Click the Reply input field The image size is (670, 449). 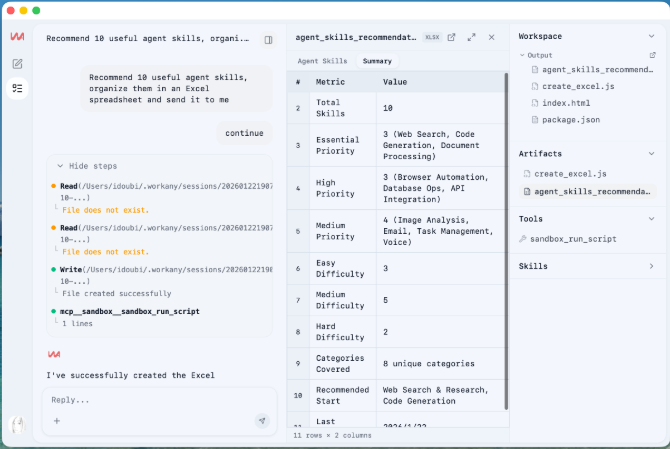[x=159, y=400]
